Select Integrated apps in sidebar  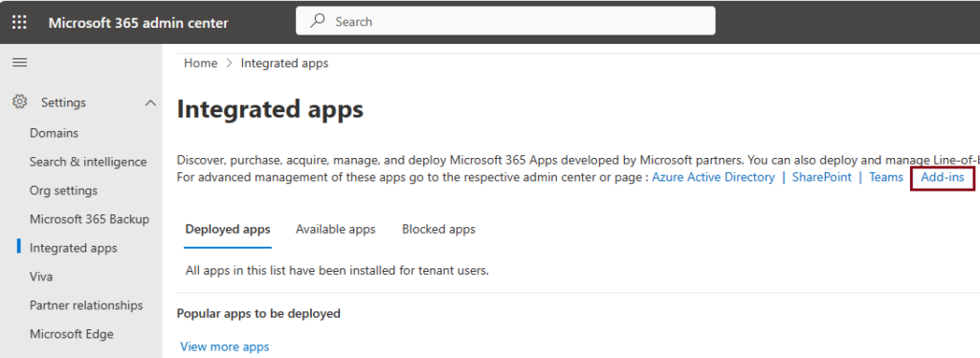(x=73, y=248)
